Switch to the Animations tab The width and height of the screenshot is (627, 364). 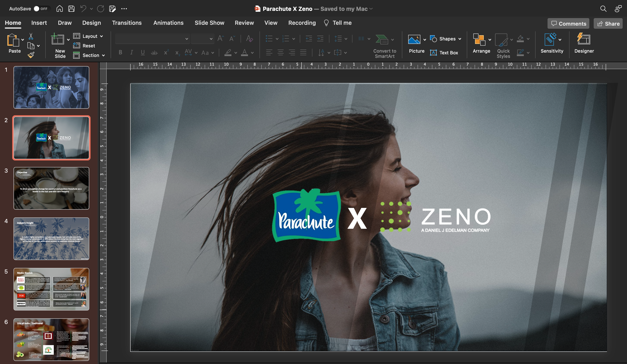pos(169,23)
